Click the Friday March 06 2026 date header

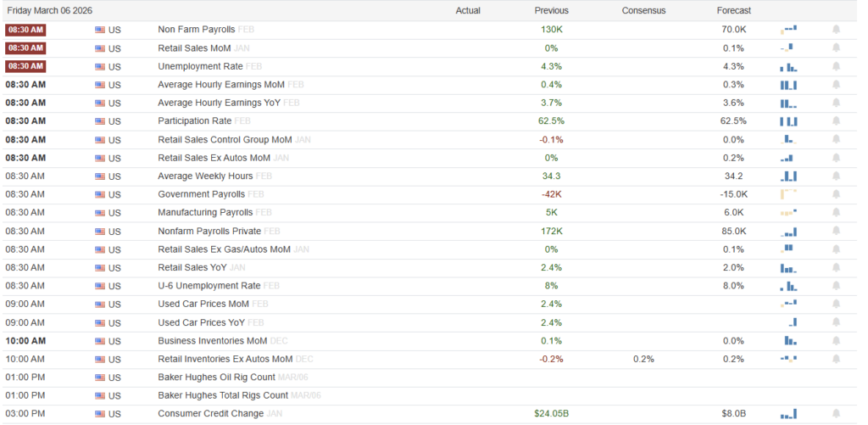click(49, 11)
